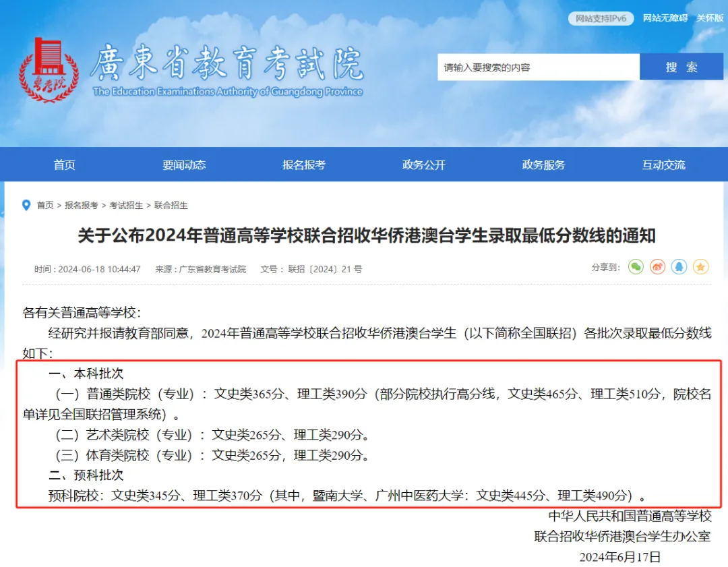Share the article to WeChat

[x=635, y=267]
